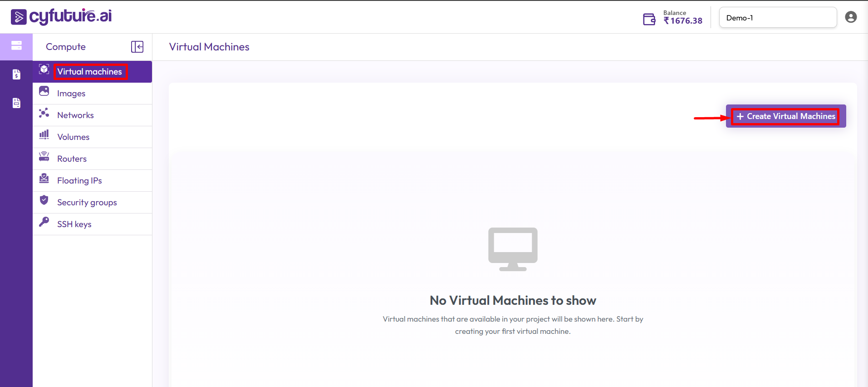Click the cyfuture.ai logo
The height and width of the screenshot is (387, 868).
[61, 17]
